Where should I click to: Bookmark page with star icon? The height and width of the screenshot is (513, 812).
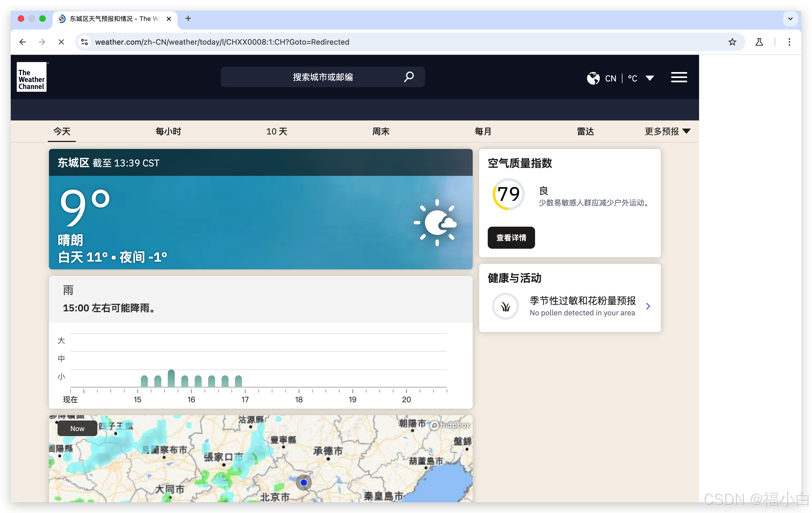pos(732,42)
